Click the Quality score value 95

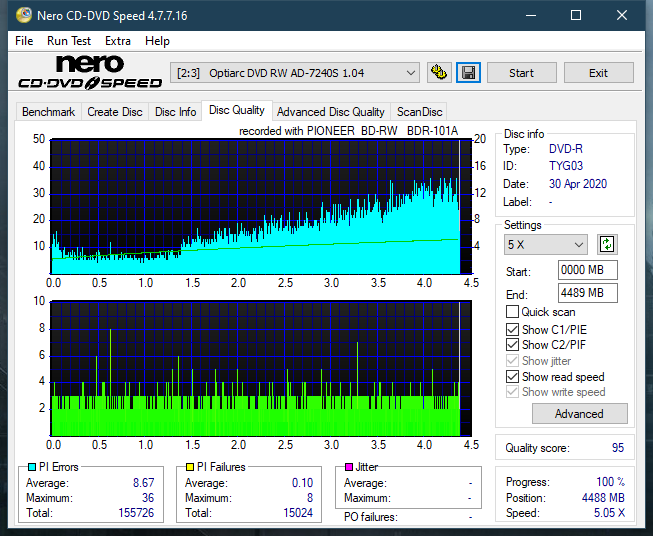(x=618, y=448)
